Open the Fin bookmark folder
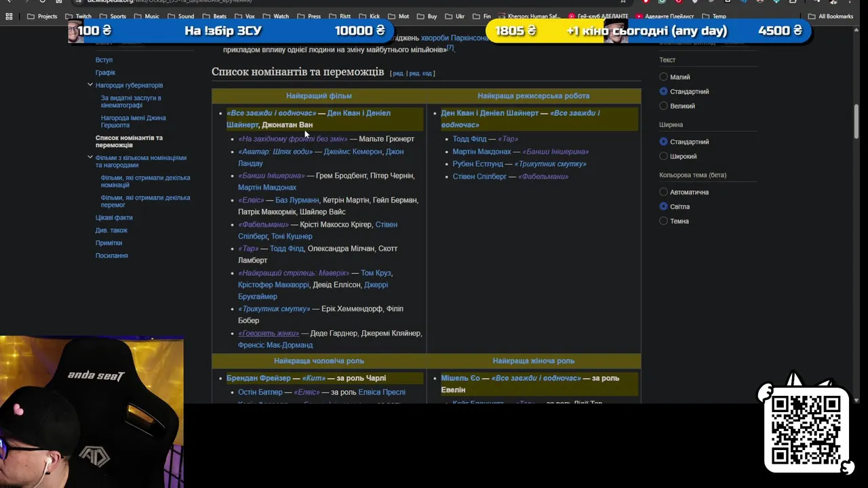Image resolution: width=868 pixels, height=488 pixels. [x=481, y=16]
